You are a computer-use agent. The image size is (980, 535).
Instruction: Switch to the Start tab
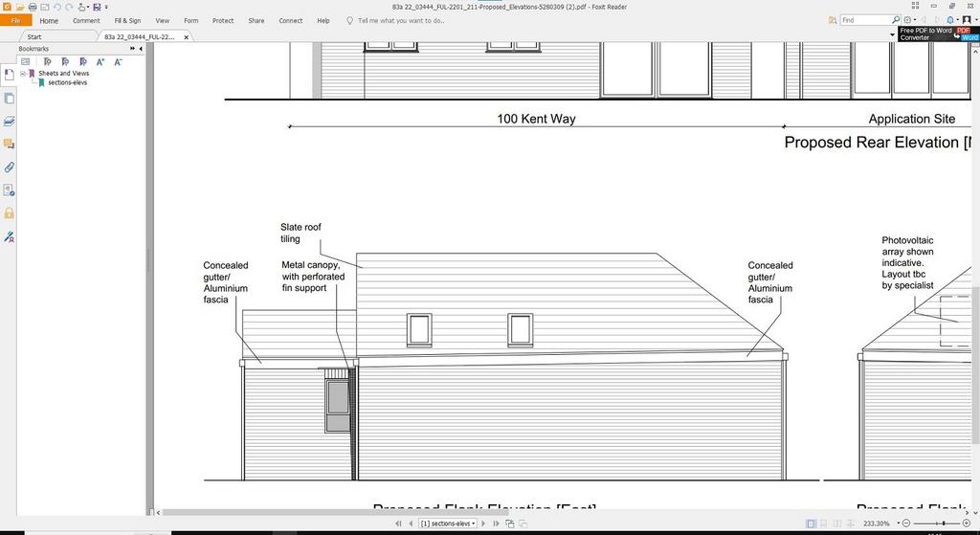pyautogui.click(x=34, y=37)
